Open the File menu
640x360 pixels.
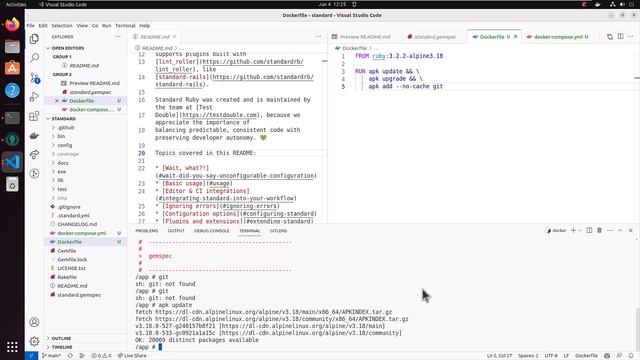click(x=31, y=26)
